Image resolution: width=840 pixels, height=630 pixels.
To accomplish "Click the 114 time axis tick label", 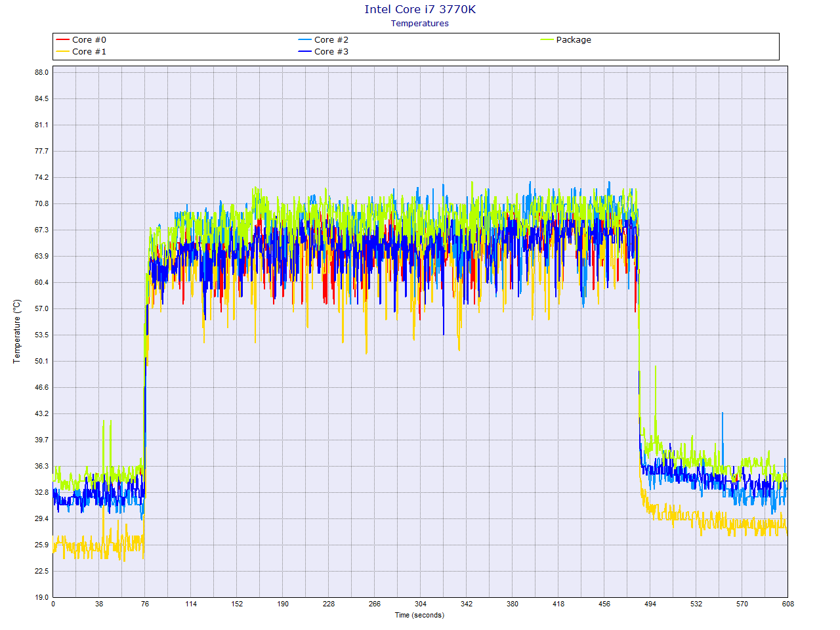I will [191, 604].
